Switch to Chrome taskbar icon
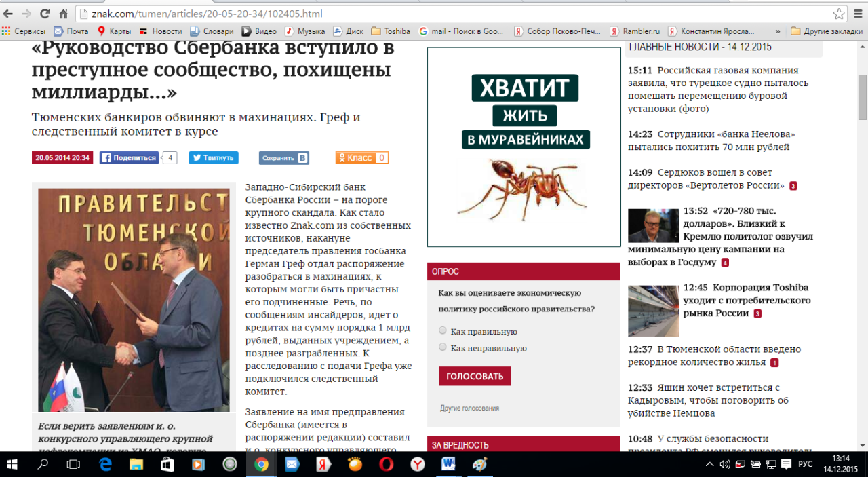 pyautogui.click(x=261, y=465)
